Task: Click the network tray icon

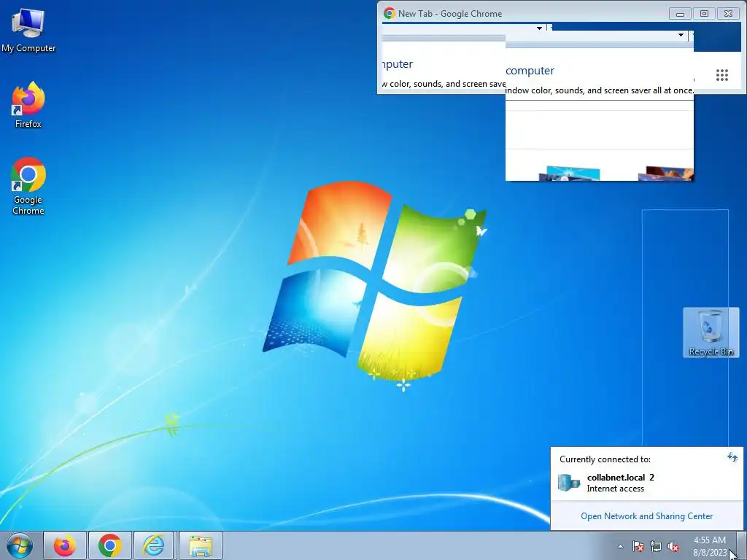Action: (656, 546)
